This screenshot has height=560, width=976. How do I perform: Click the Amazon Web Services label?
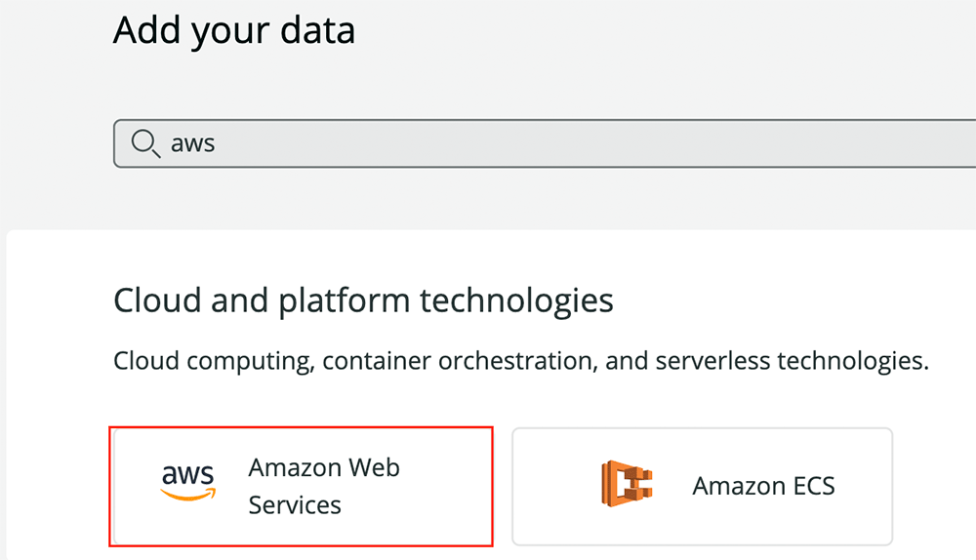click(x=324, y=486)
